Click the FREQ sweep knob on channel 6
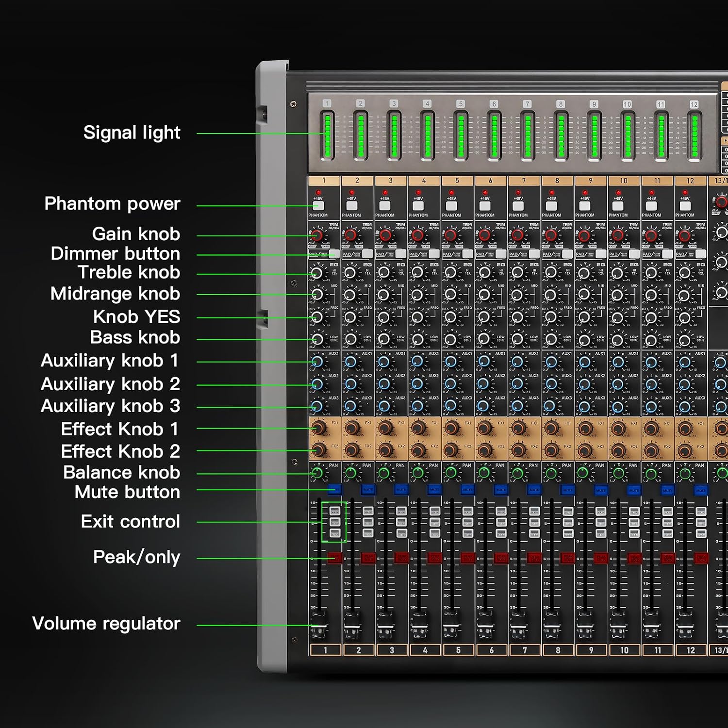Viewport: 728px width, 728px height. 484,317
